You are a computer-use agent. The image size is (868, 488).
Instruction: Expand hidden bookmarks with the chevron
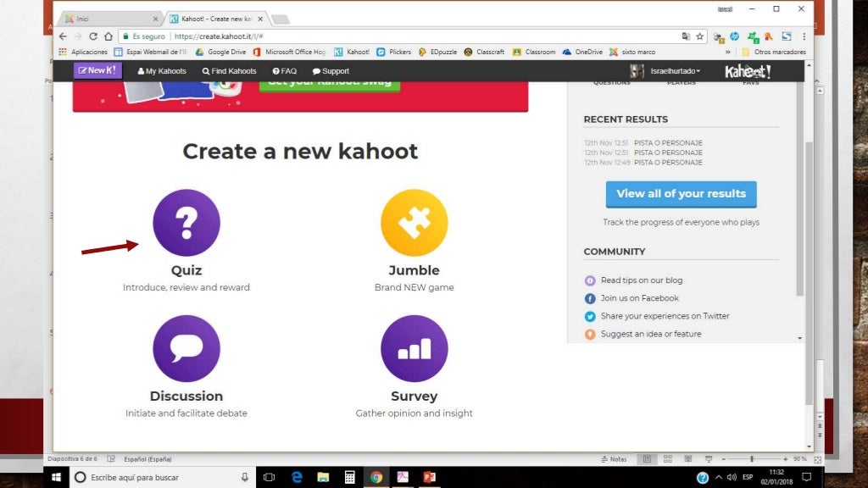coord(728,52)
